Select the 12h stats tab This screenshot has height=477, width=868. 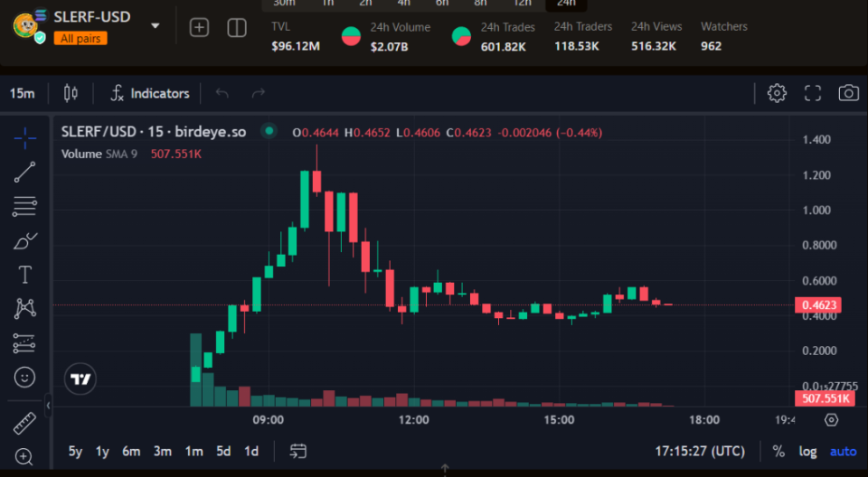(523, 4)
